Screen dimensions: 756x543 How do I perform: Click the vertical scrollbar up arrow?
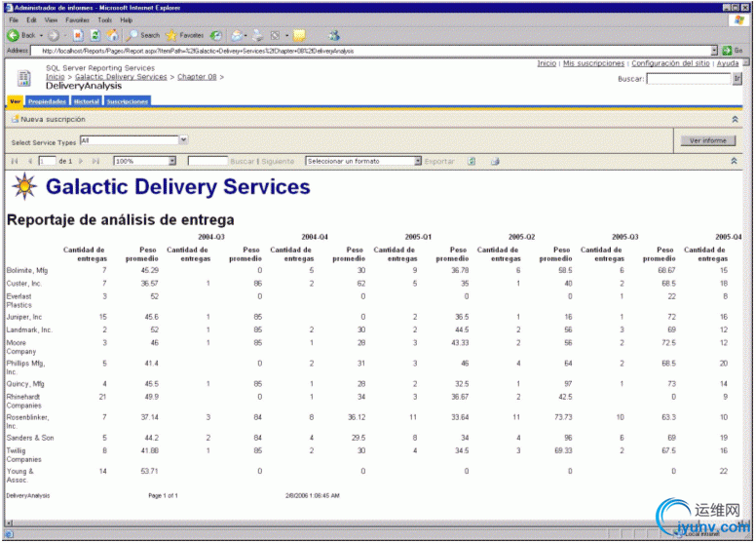[746, 62]
